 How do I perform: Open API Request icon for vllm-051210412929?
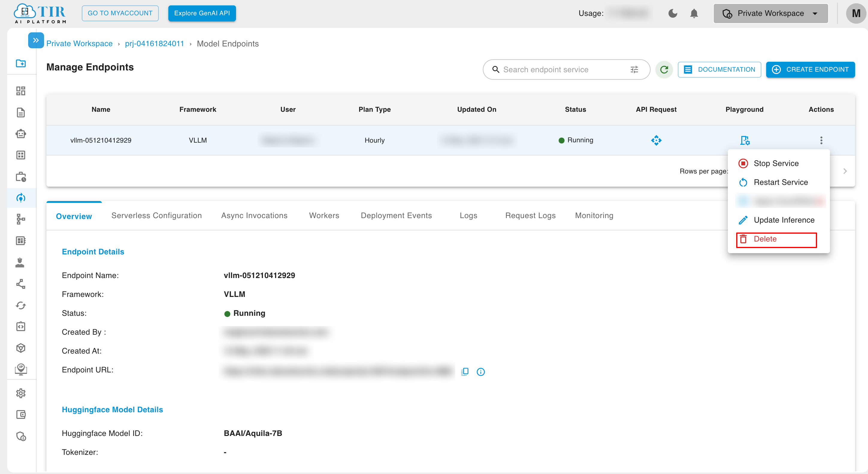click(x=656, y=140)
